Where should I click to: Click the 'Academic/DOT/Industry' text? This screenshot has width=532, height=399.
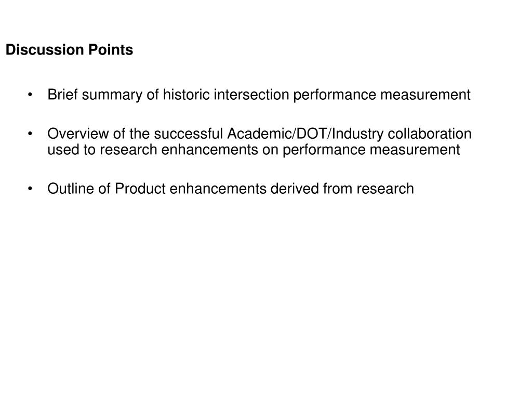pos(305,134)
